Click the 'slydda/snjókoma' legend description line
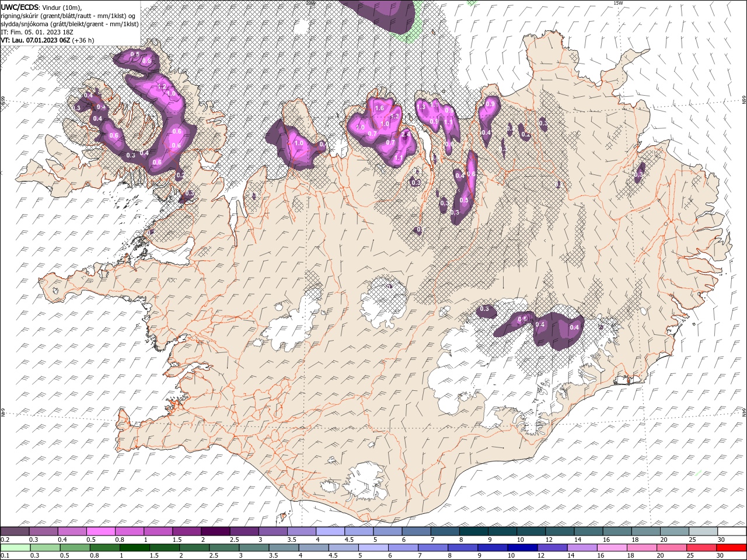The height and width of the screenshot is (560, 747). click(69, 24)
